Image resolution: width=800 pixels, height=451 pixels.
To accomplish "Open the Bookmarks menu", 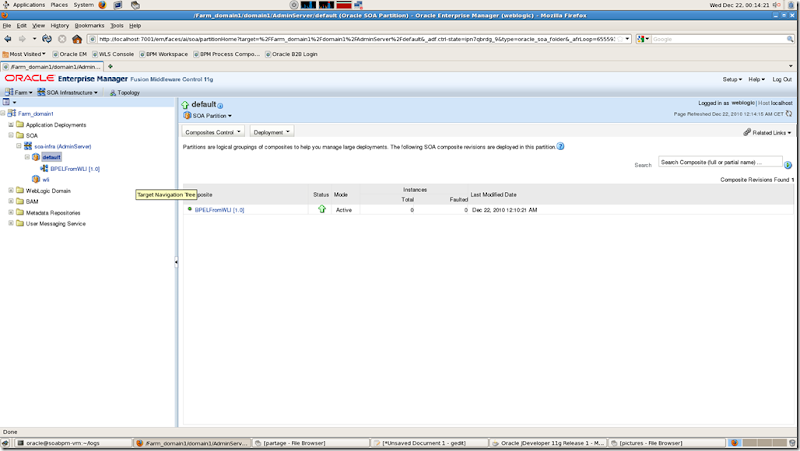I will (x=89, y=26).
